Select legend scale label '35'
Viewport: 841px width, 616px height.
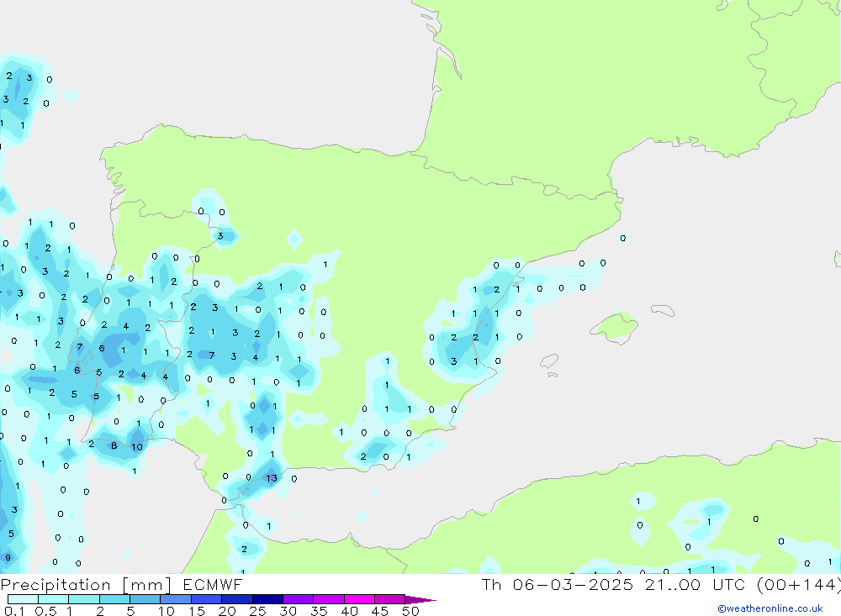tap(319, 611)
